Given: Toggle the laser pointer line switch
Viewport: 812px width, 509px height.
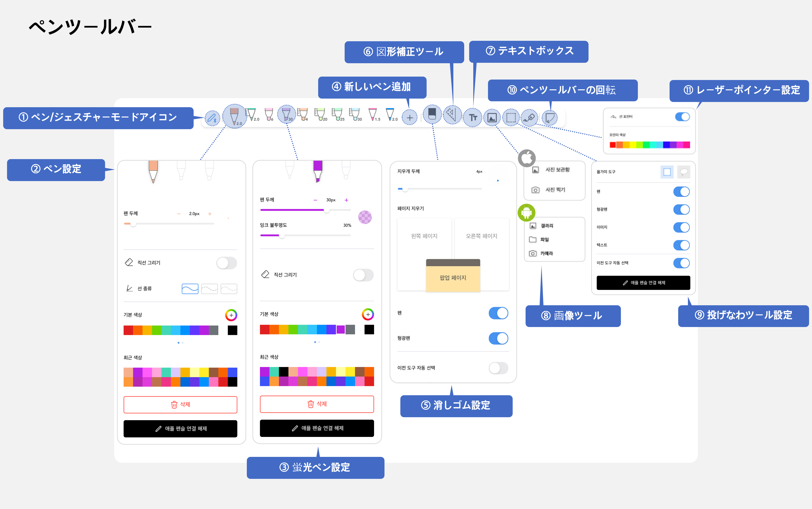Looking at the screenshot, I should click(682, 117).
